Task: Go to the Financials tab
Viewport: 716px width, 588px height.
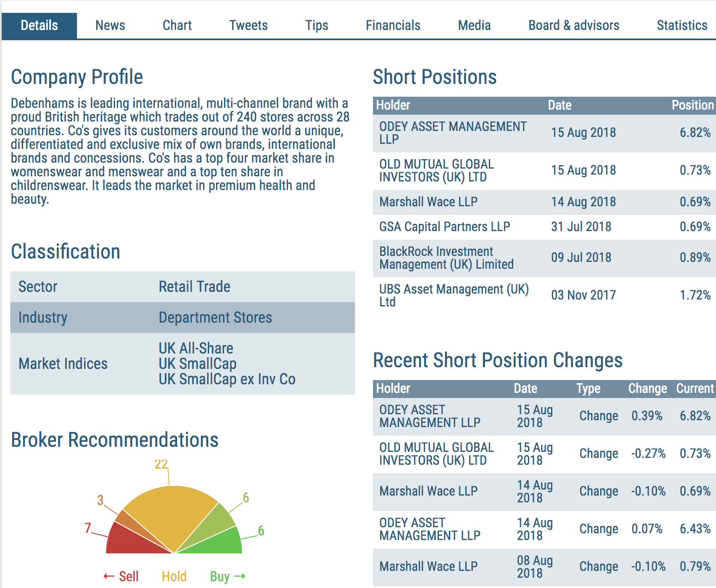Action: coord(393,25)
